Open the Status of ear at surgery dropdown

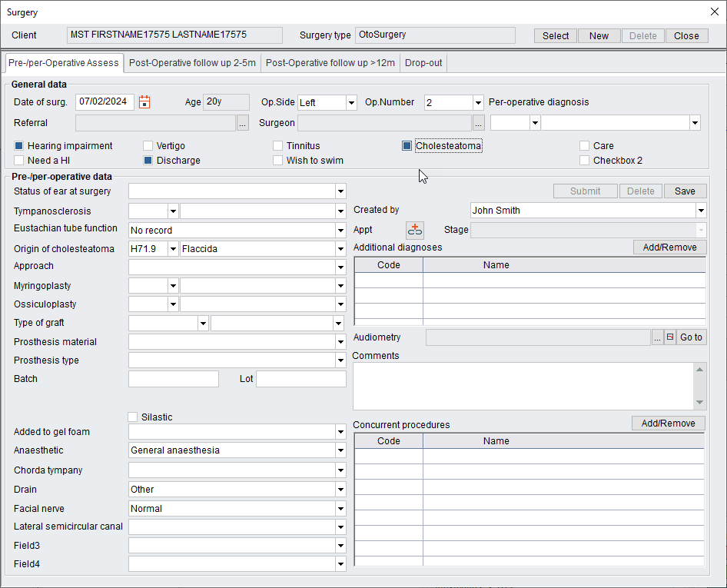[340, 191]
